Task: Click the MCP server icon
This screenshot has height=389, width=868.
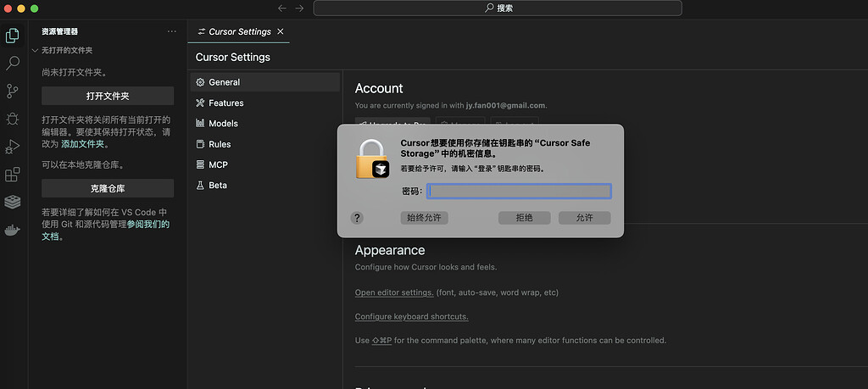Action: [200, 164]
